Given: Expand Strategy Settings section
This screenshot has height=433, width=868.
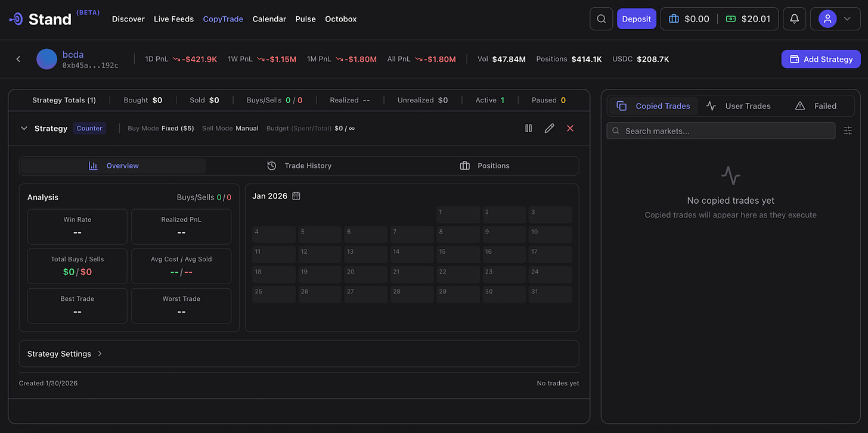Looking at the screenshot, I should pyautogui.click(x=299, y=354).
